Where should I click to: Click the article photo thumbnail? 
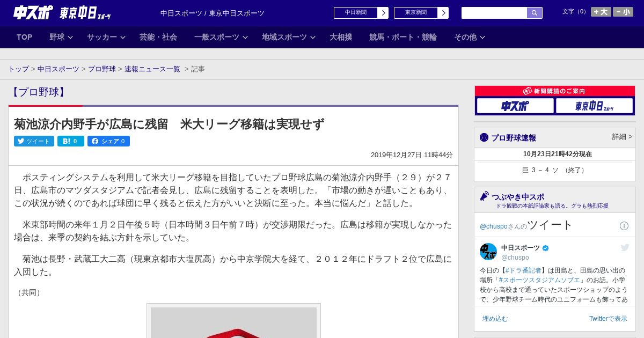coord(233,321)
